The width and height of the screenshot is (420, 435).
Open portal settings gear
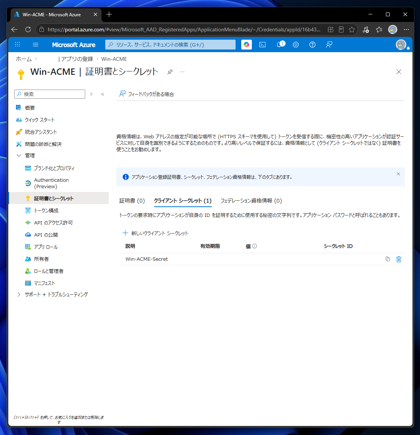point(296,44)
